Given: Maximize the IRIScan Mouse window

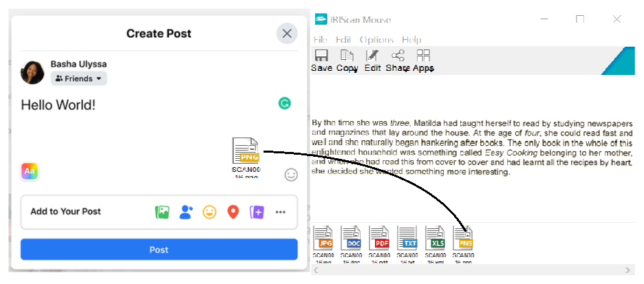Looking at the screenshot, I should coord(580,19).
